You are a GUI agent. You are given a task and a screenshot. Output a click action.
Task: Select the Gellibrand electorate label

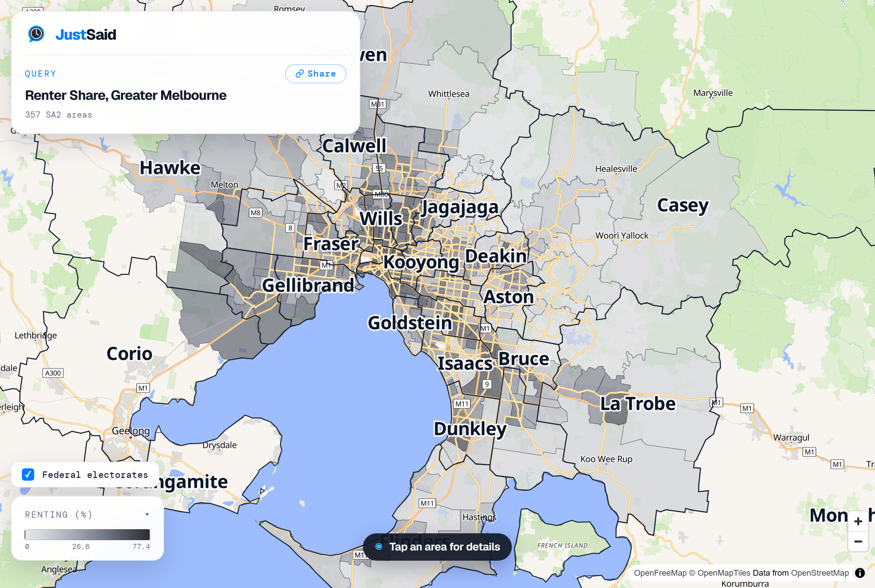pos(308,285)
